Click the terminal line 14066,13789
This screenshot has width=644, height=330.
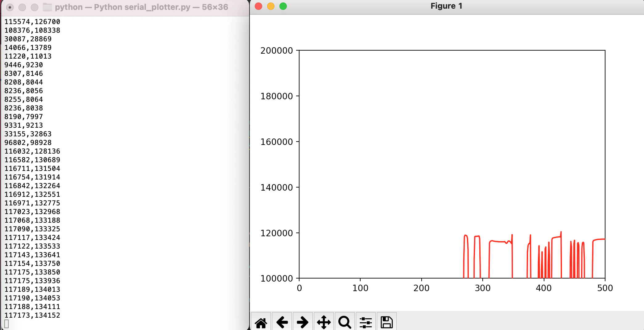[x=28, y=47]
